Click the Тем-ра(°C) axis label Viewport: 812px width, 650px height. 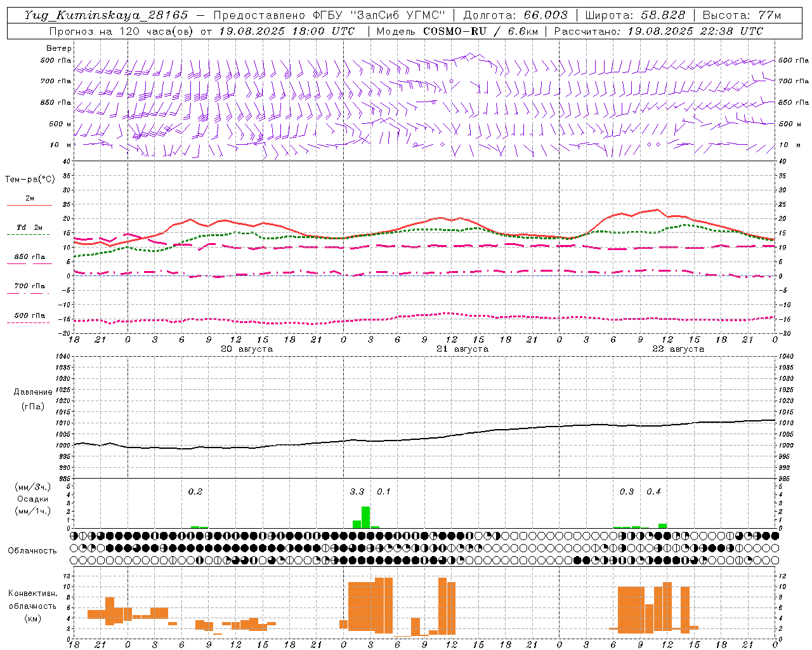click(30, 180)
